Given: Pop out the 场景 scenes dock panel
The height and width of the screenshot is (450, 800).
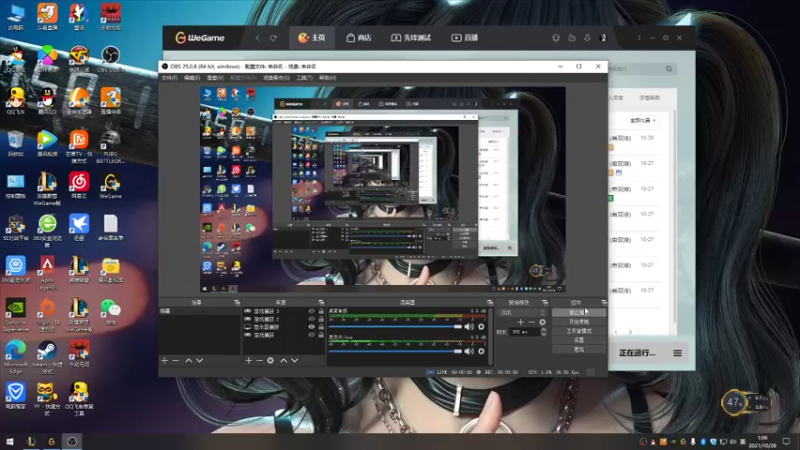Looking at the screenshot, I should pyautogui.click(x=237, y=303).
